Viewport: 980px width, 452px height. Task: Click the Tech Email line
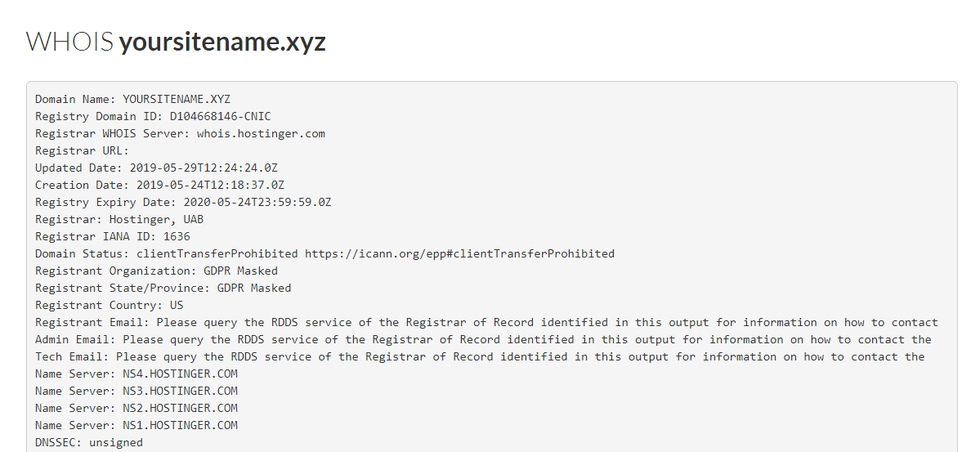[x=480, y=356]
